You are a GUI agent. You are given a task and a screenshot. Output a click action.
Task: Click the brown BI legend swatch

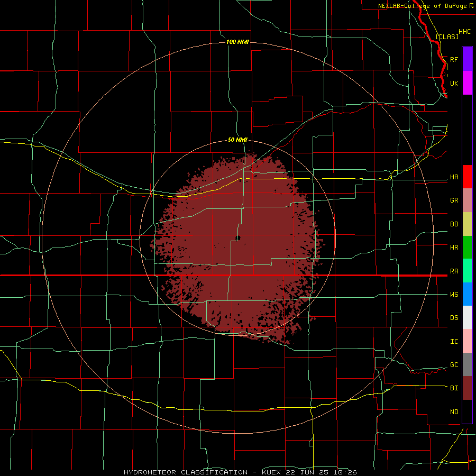[467, 388]
